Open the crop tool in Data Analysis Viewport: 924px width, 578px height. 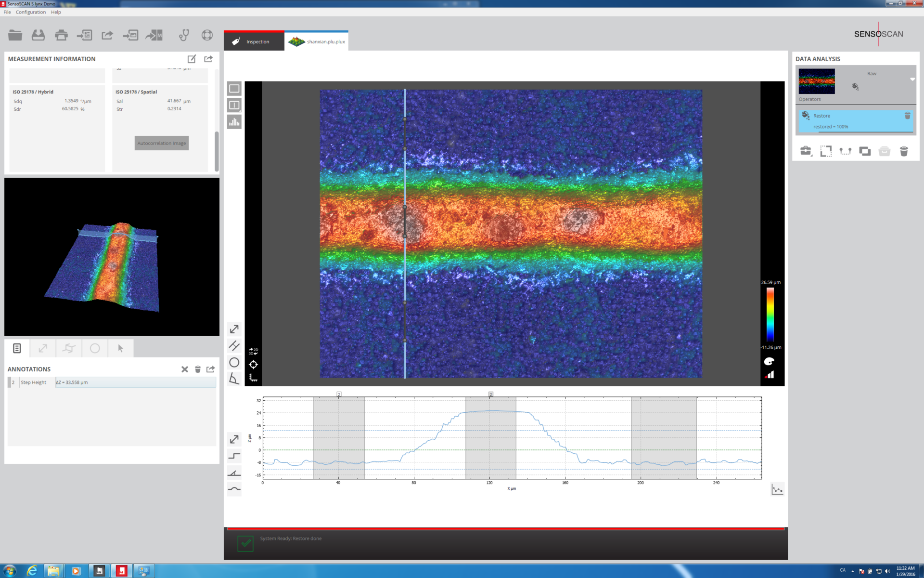tap(826, 151)
